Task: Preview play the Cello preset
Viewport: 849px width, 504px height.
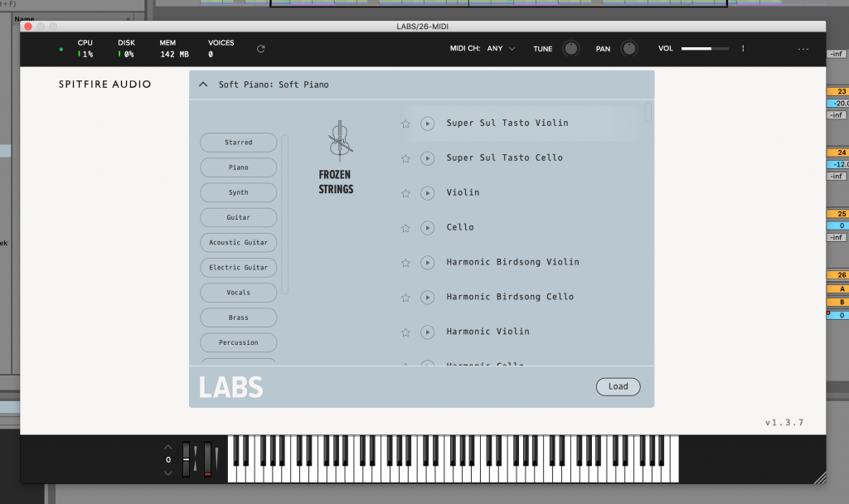Action: point(428,228)
